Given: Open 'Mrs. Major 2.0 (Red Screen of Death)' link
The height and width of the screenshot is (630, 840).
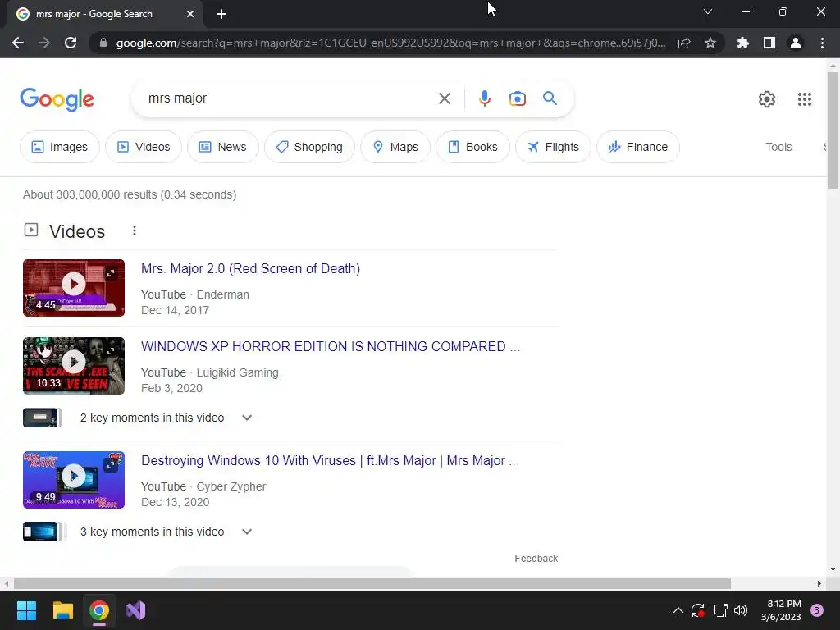Looking at the screenshot, I should (250, 268).
